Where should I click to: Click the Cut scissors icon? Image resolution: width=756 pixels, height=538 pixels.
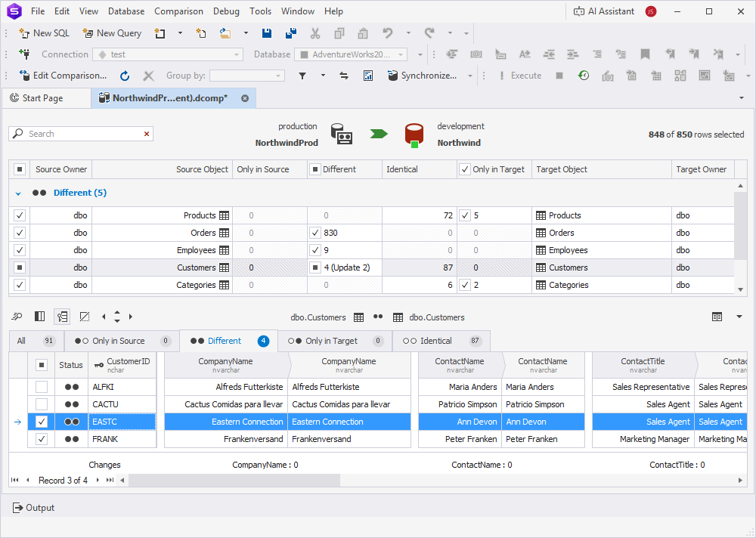(x=316, y=33)
